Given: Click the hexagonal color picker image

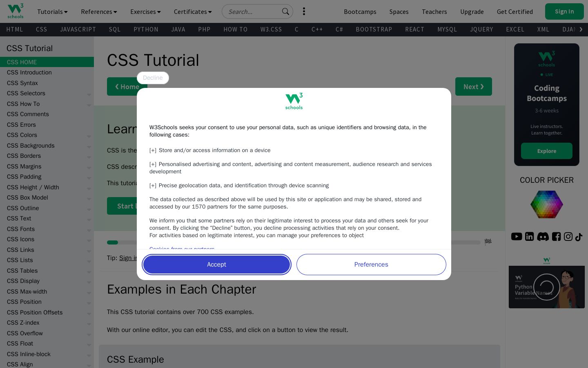Looking at the screenshot, I should pos(547,204).
